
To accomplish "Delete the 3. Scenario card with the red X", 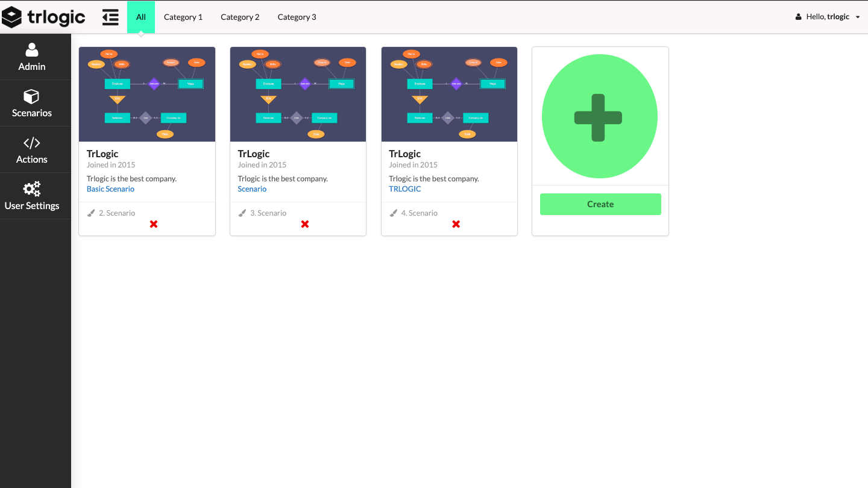I will pos(305,224).
